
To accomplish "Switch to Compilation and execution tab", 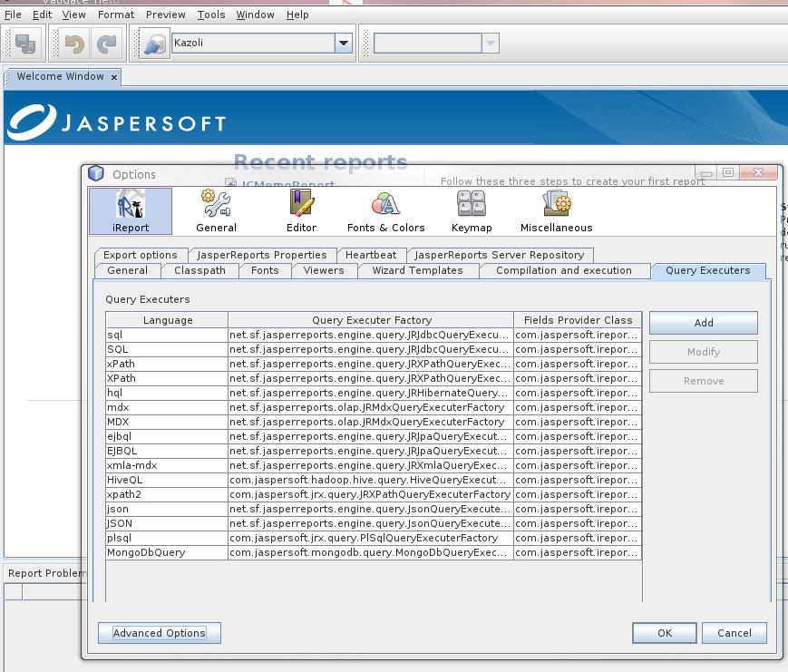I will [x=564, y=270].
